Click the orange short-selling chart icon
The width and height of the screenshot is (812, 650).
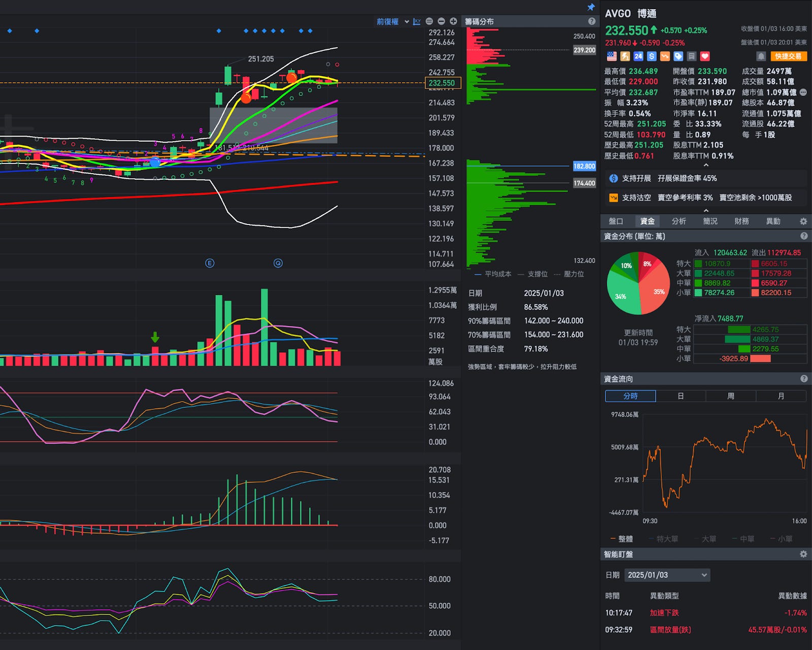[665, 56]
